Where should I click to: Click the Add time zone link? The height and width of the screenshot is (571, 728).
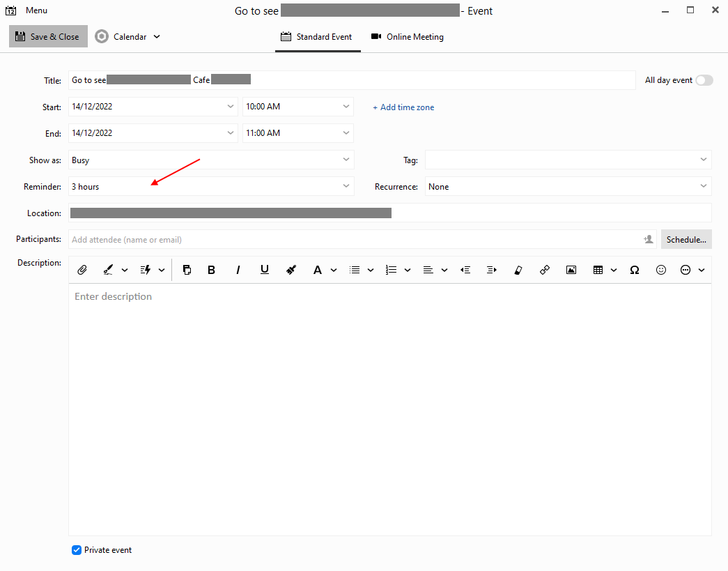tap(403, 107)
